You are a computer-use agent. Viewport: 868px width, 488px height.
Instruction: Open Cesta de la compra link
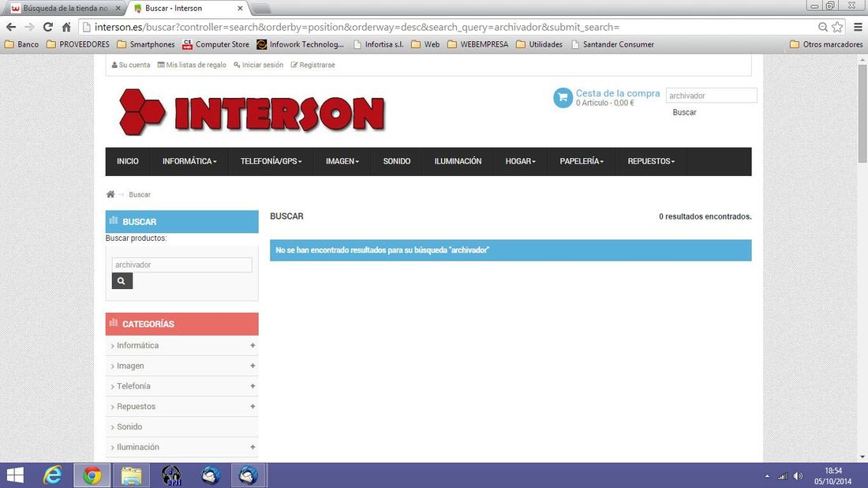[x=618, y=93]
